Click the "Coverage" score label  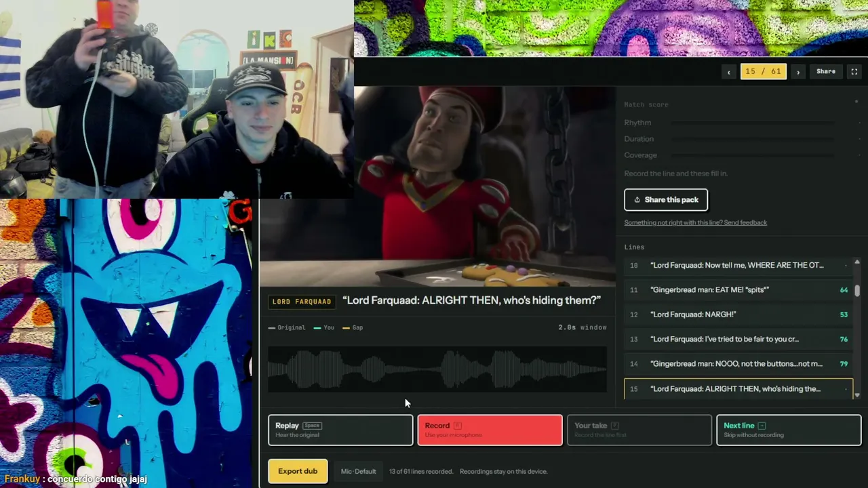pyautogui.click(x=641, y=155)
